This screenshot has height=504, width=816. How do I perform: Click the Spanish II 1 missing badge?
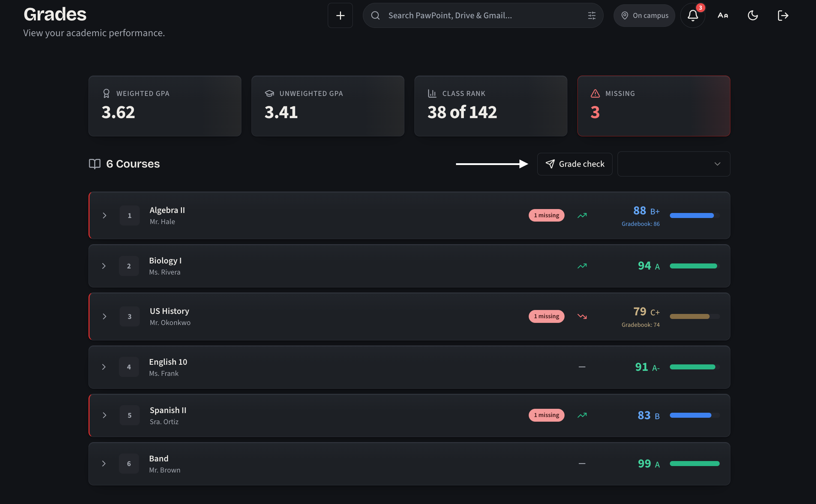546,415
